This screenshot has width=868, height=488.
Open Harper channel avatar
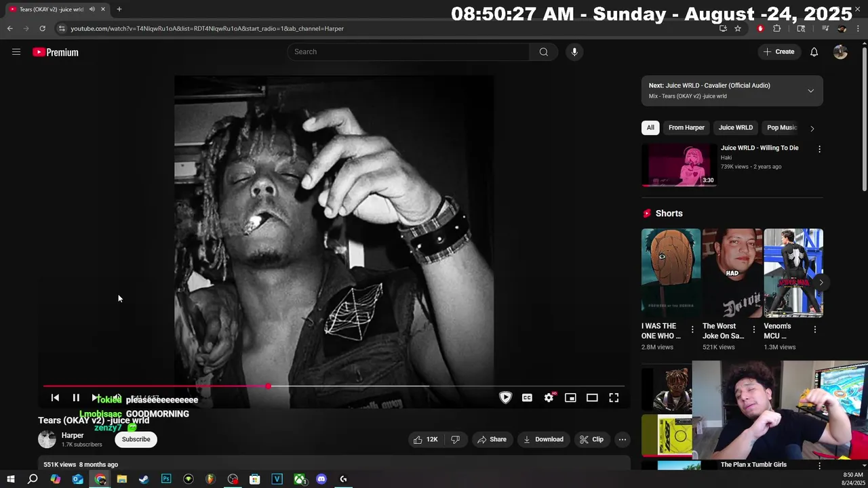click(47, 439)
